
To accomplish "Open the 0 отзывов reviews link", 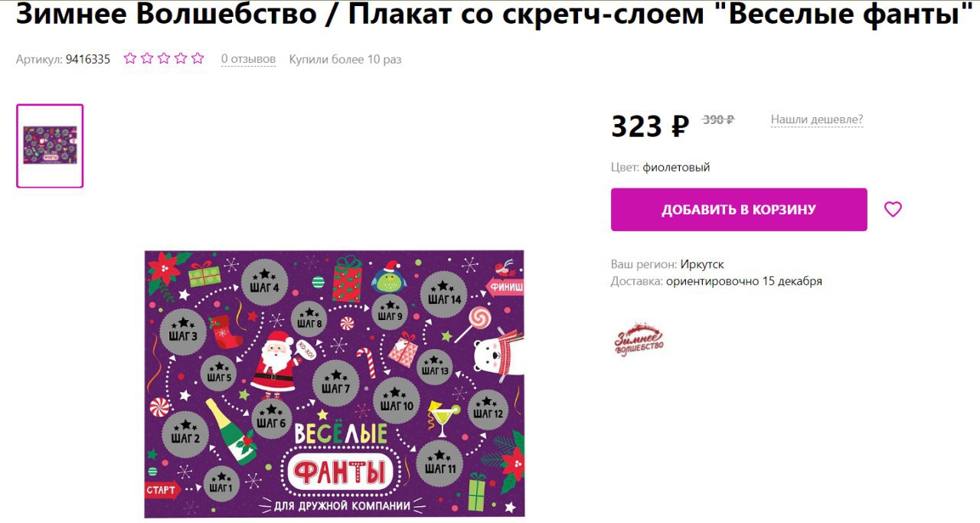I will click(x=248, y=59).
